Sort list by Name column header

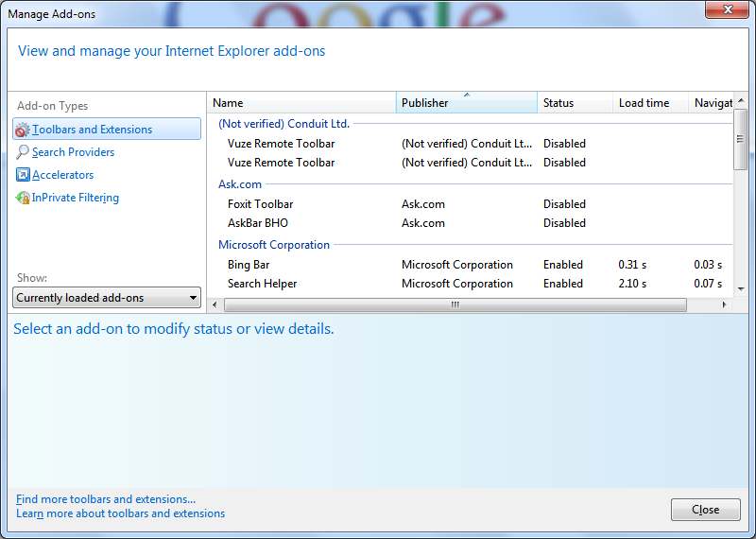(x=301, y=103)
